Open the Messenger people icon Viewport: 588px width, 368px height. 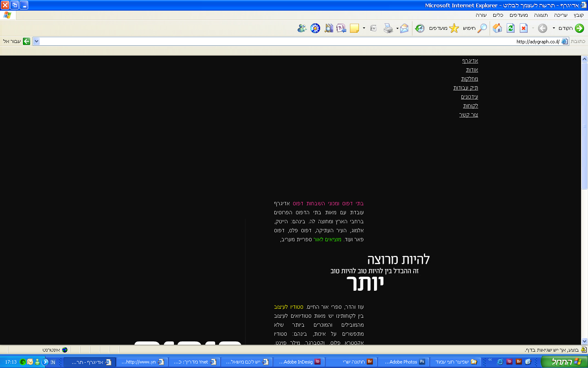point(302,28)
